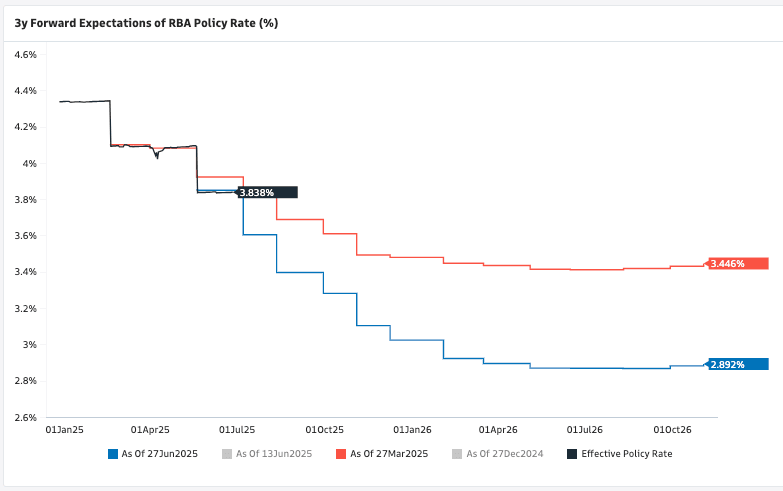
Task: Click the dark Effective Policy Rate legend swatch
Action: click(572, 454)
